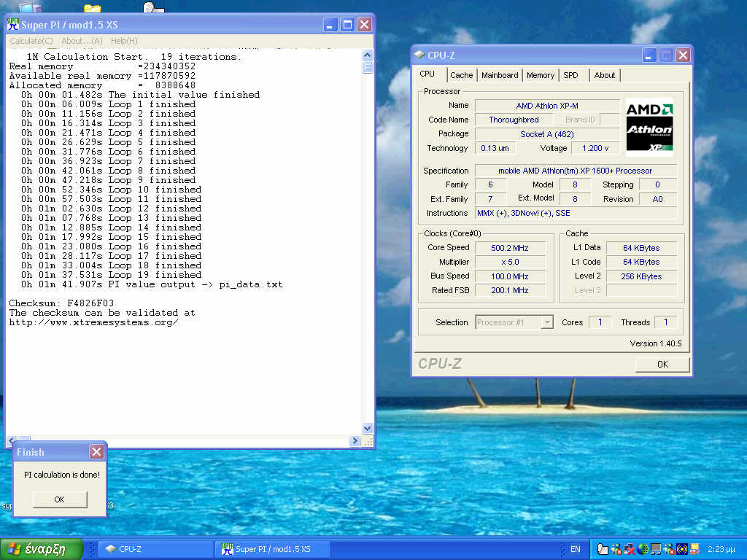Click the disconnected network tray icon with red X

pyautogui.click(x=630, y=549)
